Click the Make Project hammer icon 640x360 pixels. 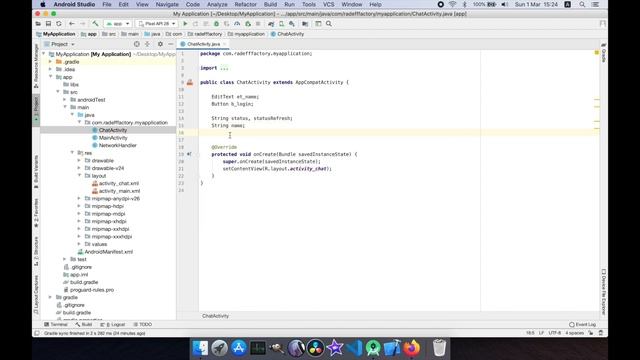95,24
